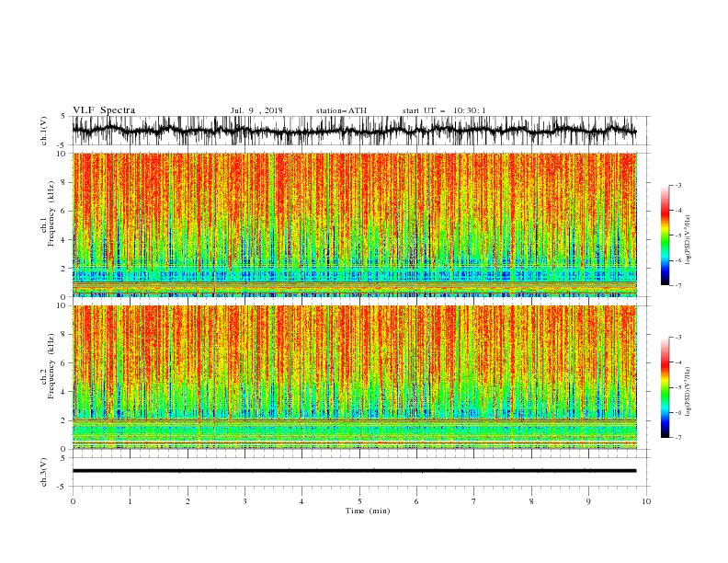Click time axis tick label "7"
Screen dimensions: 728x563
pyautogui.click(x=474, y=501)
